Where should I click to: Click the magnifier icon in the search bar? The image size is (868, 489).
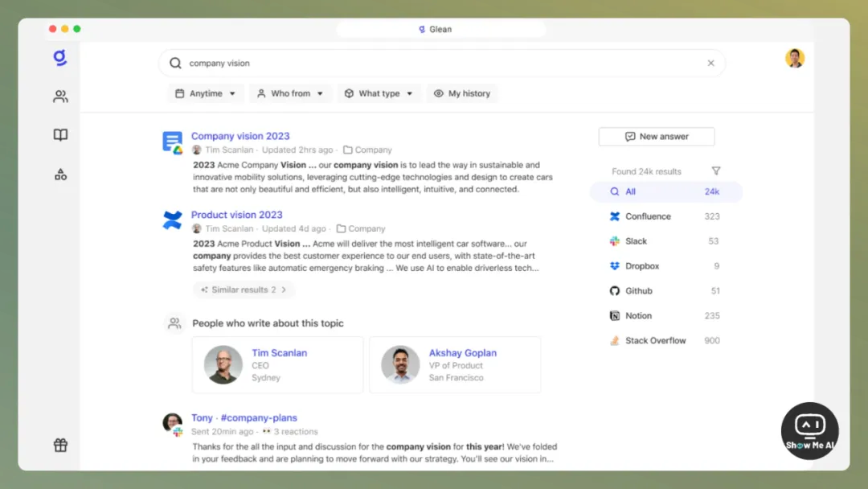(x=175, y=64)
